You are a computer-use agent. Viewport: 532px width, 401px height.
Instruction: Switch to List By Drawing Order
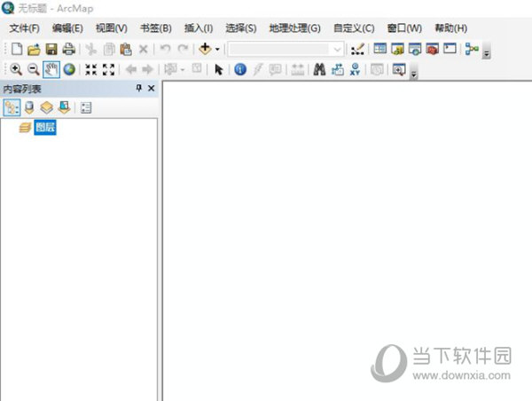pos(12,107)
